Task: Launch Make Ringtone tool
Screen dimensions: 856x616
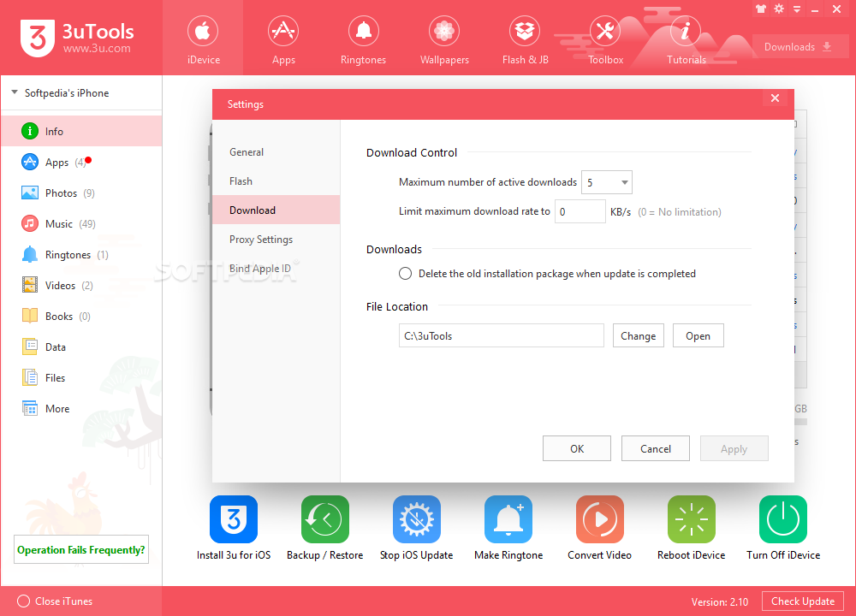Action: tap(508, 528)
